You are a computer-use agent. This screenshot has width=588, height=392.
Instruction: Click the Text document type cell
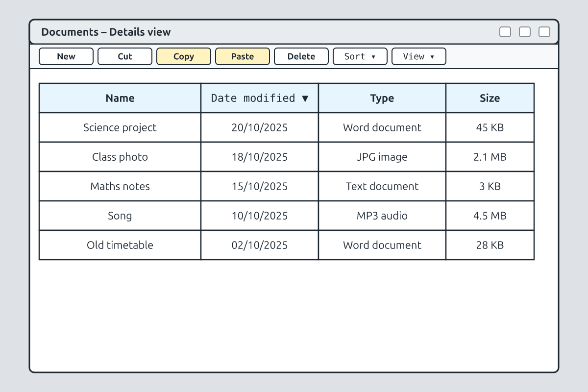[x=382, y=186]
